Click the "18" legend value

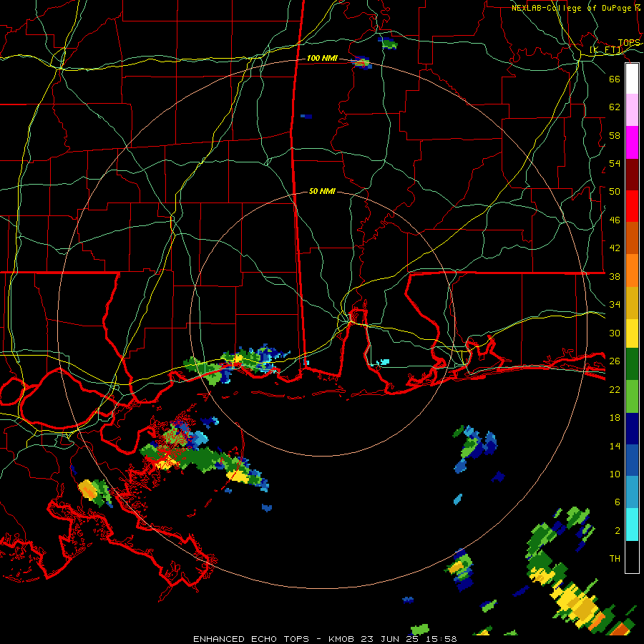coord(615,418)
